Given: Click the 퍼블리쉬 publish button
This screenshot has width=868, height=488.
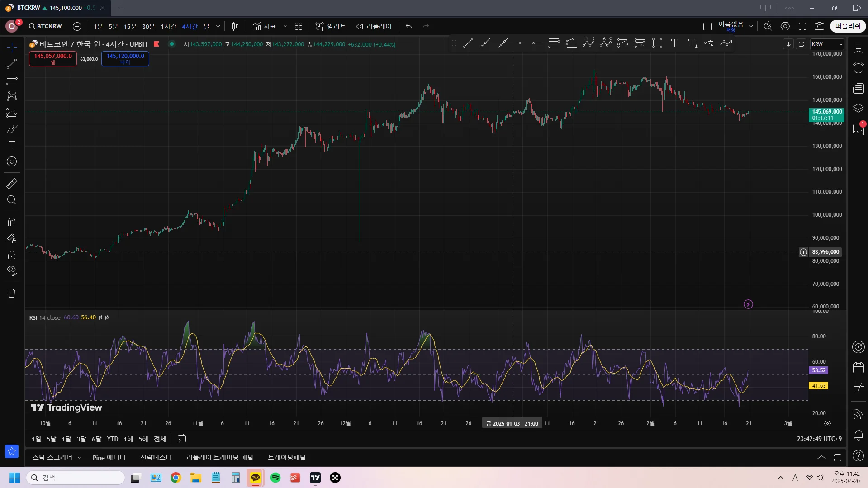Looking at the screenshot, I should tap(848, 26).
